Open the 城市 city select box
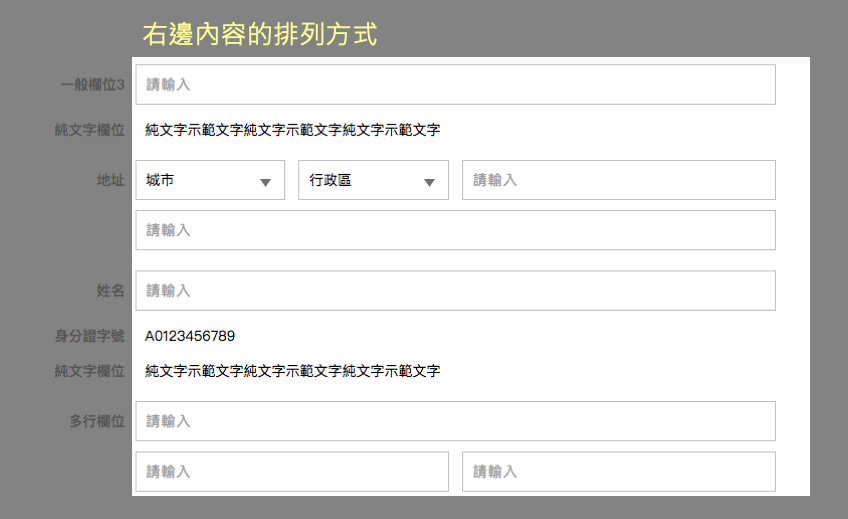 pyautogui.click(x=210, y=180)
